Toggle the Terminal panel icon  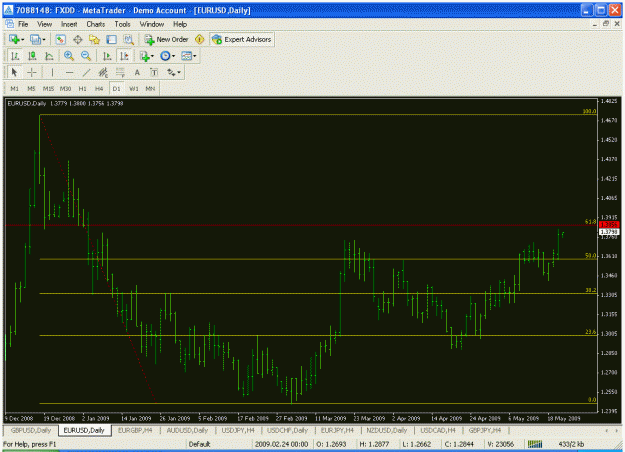pyautogui.click(x=111, y=39)
